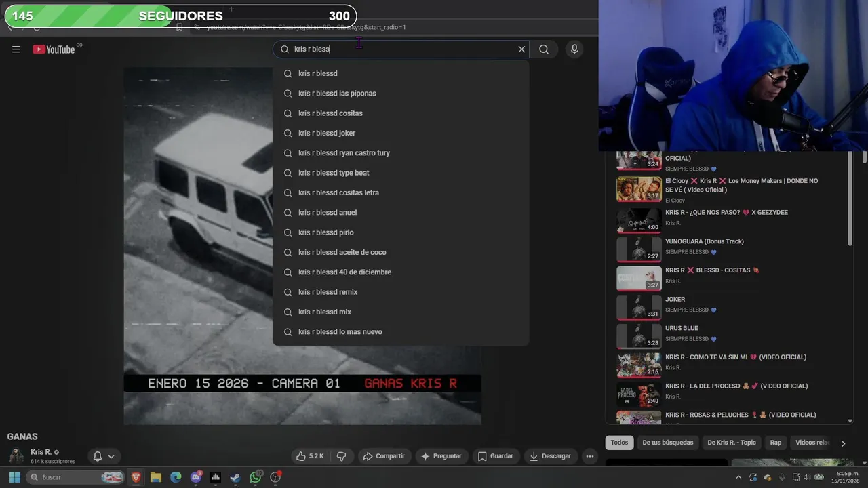Open the clock showing 9:05 p. m.
This screenshot has width=868, height=488.
pos(846,477)
